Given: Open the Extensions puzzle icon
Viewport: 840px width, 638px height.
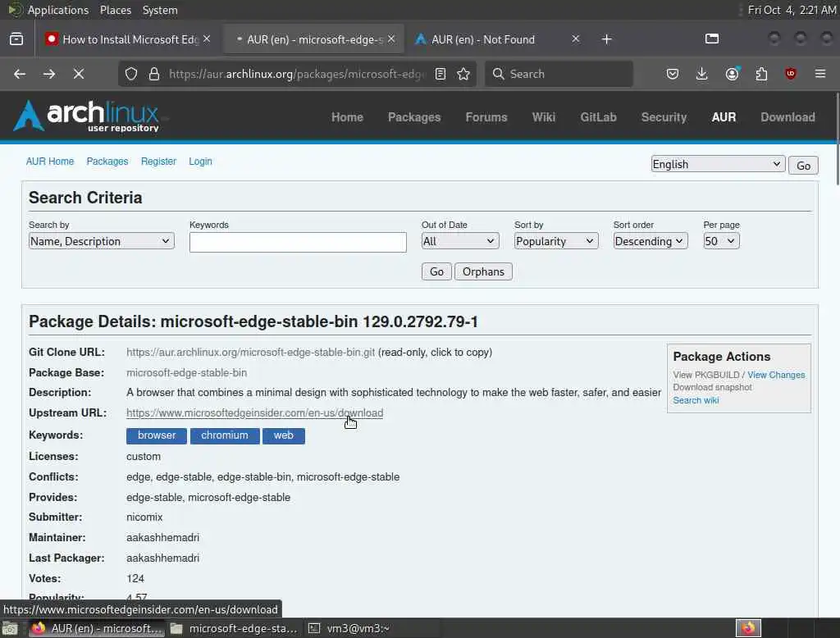Looking at the screenshot, I should (761, 74).
